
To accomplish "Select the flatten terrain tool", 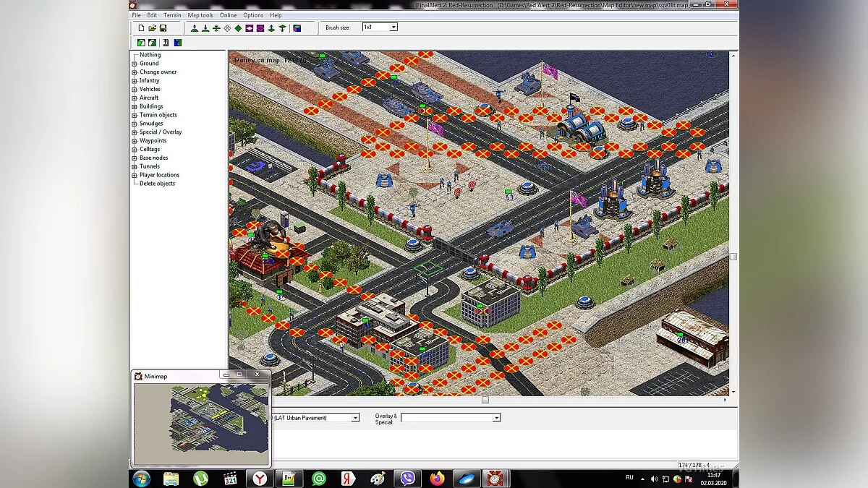I will (x=216, y=28).
